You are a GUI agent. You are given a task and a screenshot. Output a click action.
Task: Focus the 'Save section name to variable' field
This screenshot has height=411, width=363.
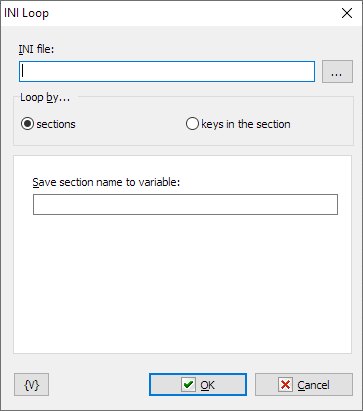(185, 204)
